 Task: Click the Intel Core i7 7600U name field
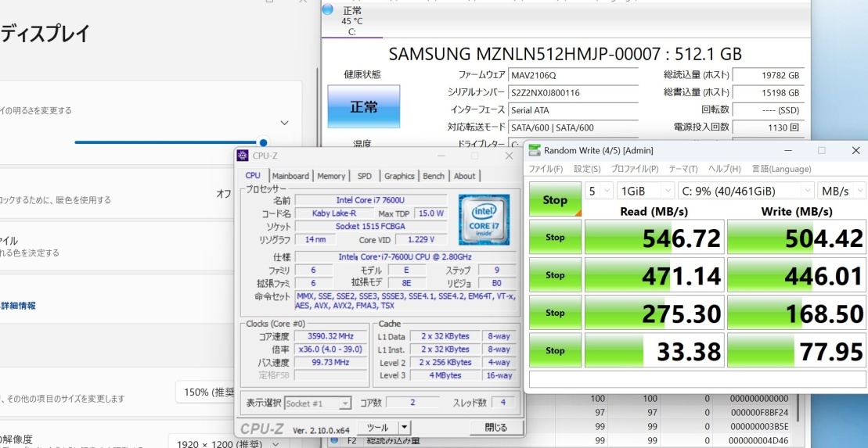[x=371, y=199]
